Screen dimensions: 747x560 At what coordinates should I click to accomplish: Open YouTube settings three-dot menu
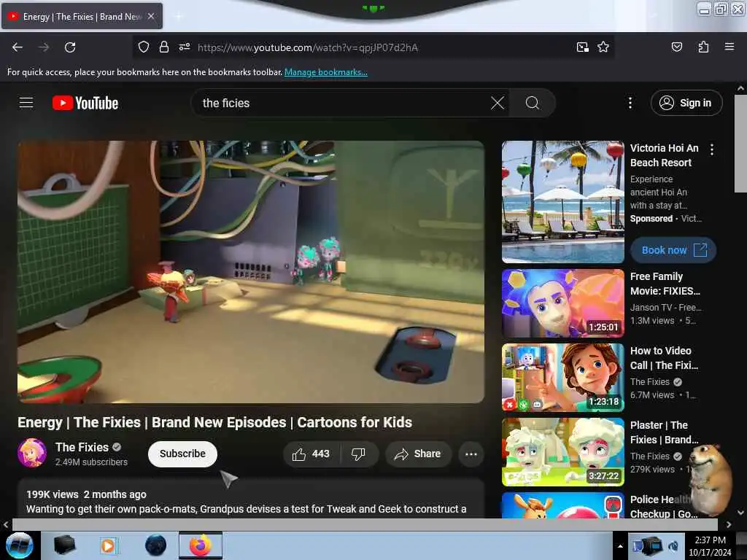630,103
